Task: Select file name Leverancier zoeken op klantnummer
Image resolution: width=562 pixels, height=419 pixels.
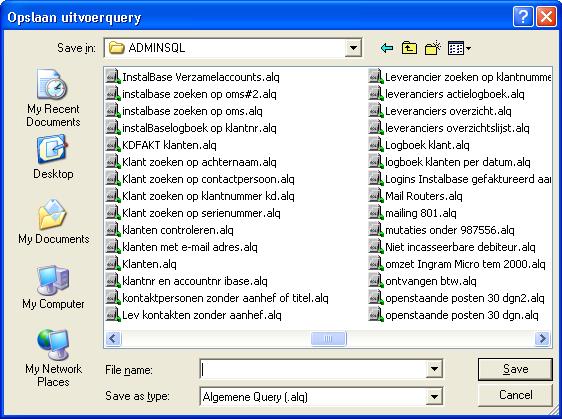Action: [x=468, y=77]
